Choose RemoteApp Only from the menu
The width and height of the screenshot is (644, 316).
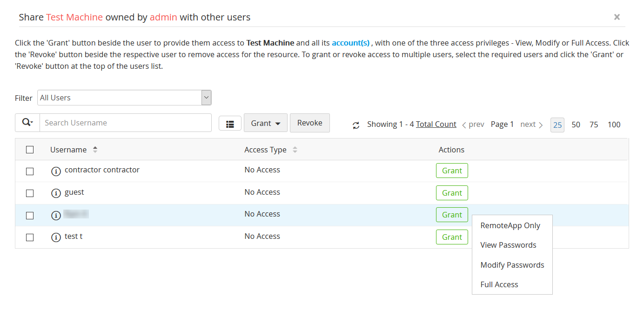tap(510, 226)
